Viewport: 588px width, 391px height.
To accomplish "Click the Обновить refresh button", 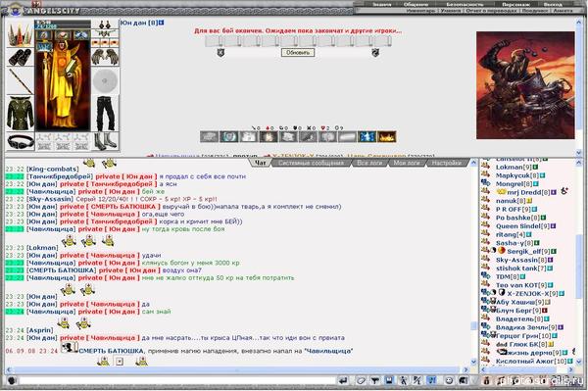I will pyautogui.click(x=298, y=53).
